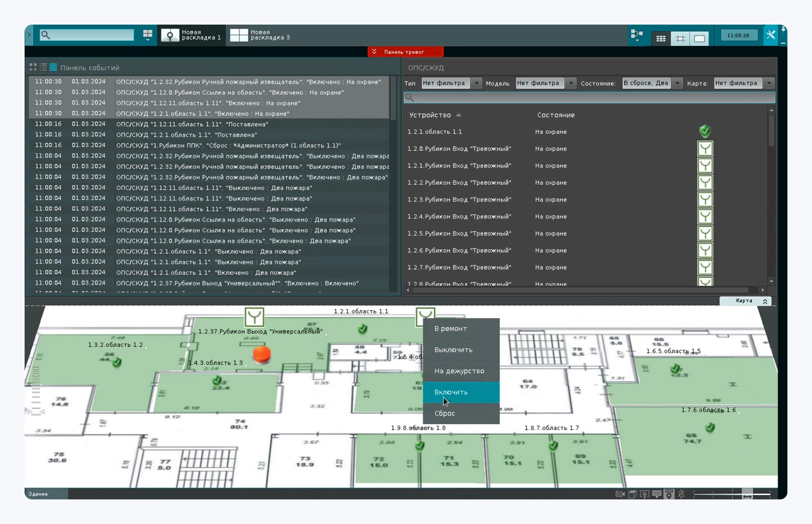Switch to the hash grid layout editing mode
812x524 pixels.
point(680,39)
